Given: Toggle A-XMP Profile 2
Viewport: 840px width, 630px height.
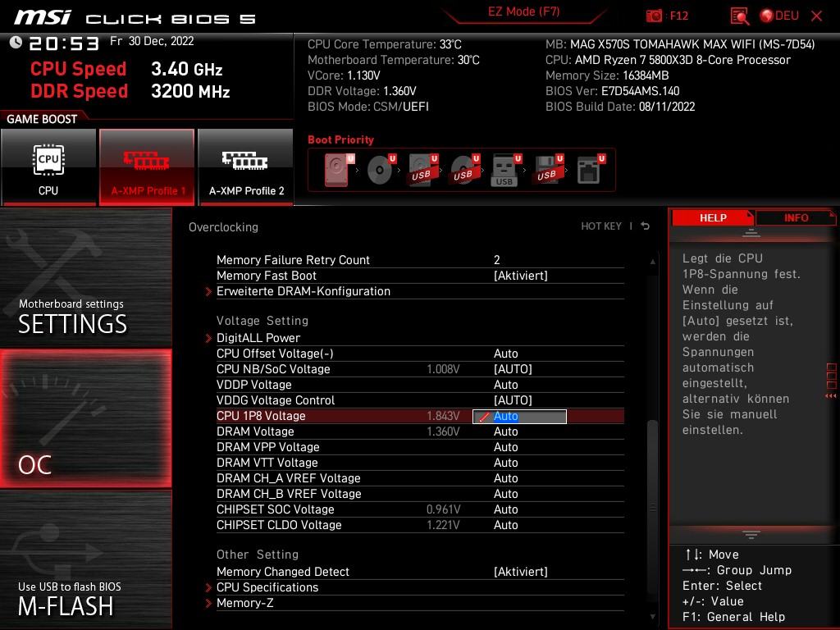Looking at the screenshot, I should pos(246,167).
